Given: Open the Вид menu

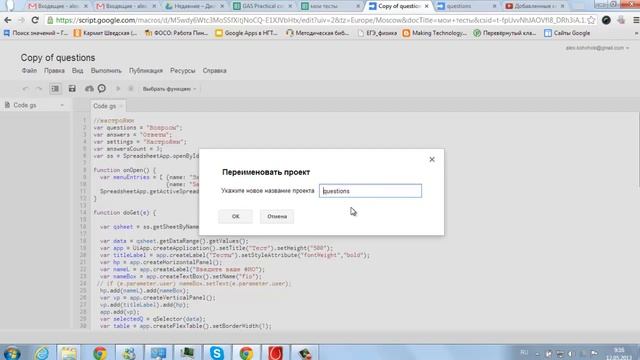Looking at the screenshot, I should [78, 71].
